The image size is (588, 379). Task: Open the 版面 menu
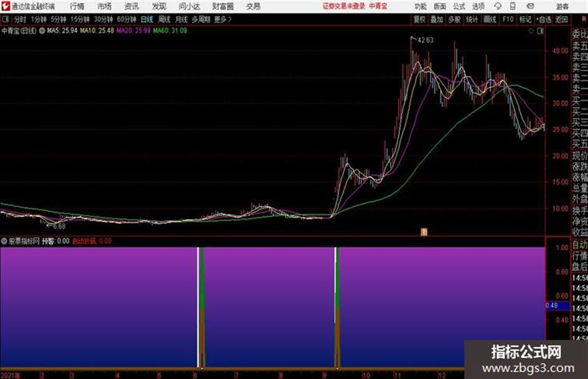coord(440,6)
